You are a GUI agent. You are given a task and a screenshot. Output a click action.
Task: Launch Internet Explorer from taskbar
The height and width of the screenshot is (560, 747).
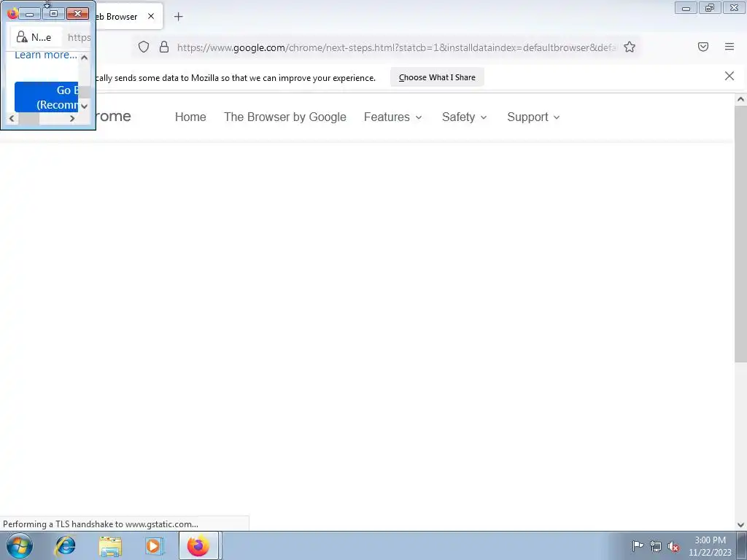(65, 545)
